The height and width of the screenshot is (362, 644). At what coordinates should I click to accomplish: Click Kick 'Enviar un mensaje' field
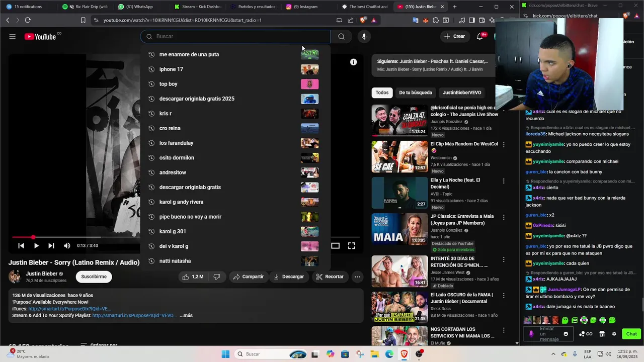tap(548, 334)
